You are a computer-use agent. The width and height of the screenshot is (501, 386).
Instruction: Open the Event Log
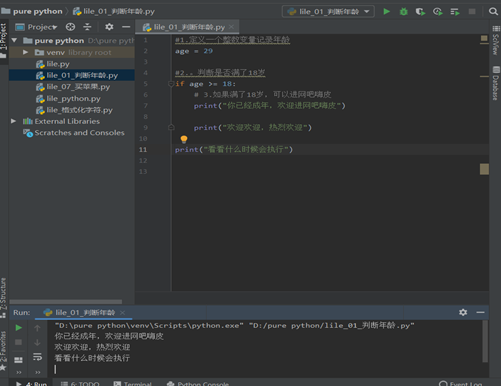[460, 383]
